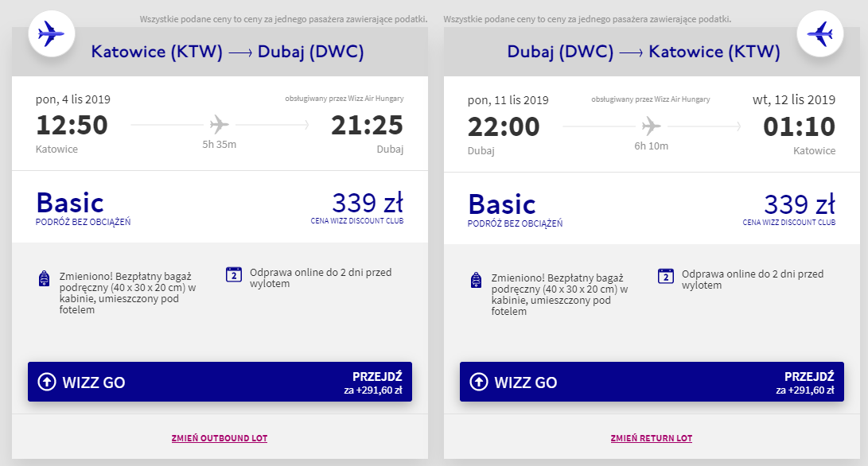Click the outbound cabin baggage icon

coord(45,279)
